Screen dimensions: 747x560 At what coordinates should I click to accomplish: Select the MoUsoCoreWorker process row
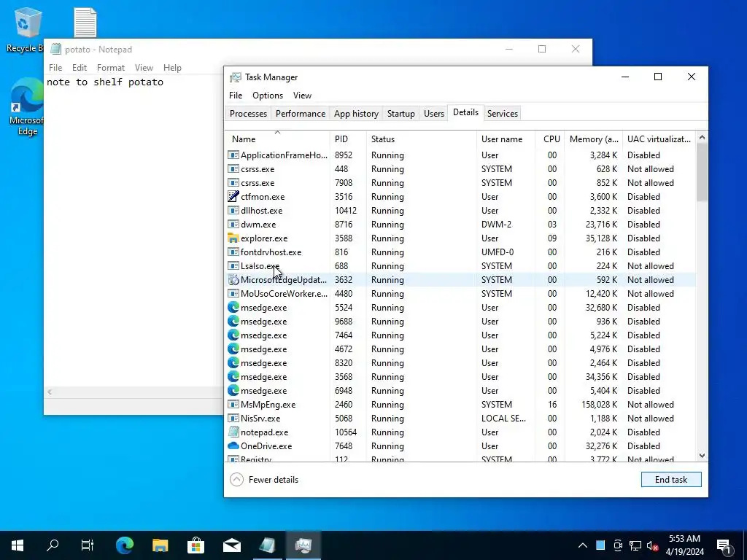(460, 294)
